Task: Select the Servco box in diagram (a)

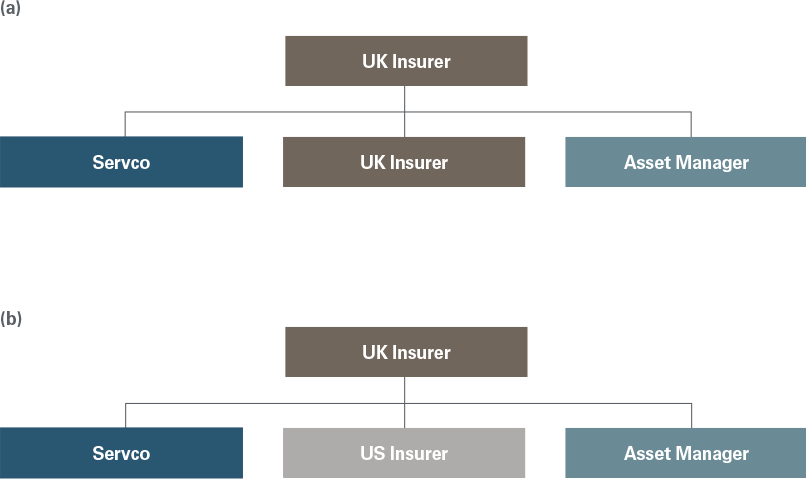Action: click(x=121, y=162)
